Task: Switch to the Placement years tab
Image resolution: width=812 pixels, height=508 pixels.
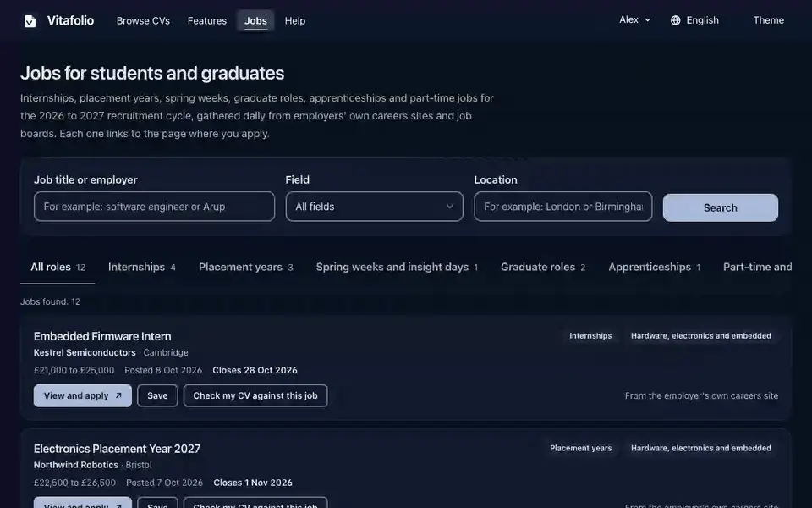Action: pyautogui.click(x=246, y=267)
